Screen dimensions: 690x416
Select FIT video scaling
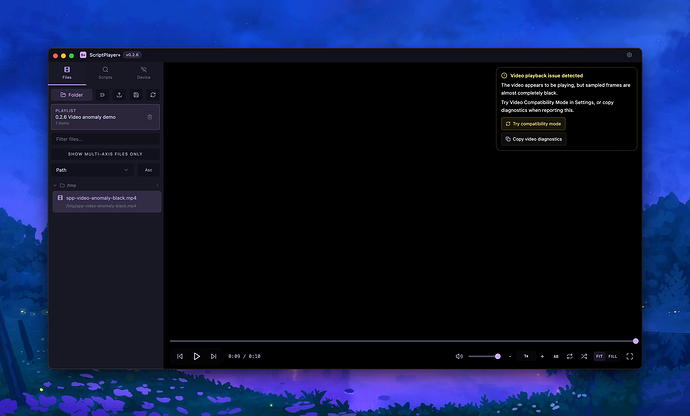coord(599,356)
